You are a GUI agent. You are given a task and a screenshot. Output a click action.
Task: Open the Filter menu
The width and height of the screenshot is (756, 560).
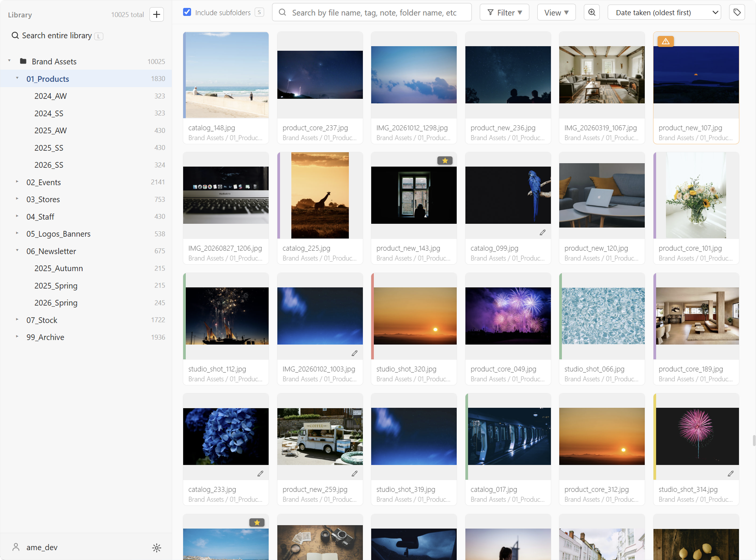point(504,12)
